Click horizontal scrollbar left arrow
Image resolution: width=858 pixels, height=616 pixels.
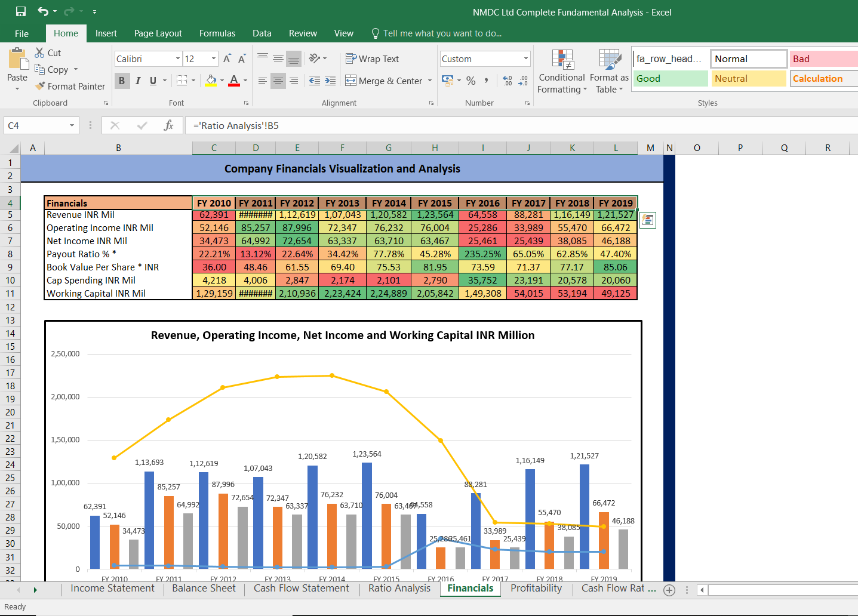tap(702, 590)
